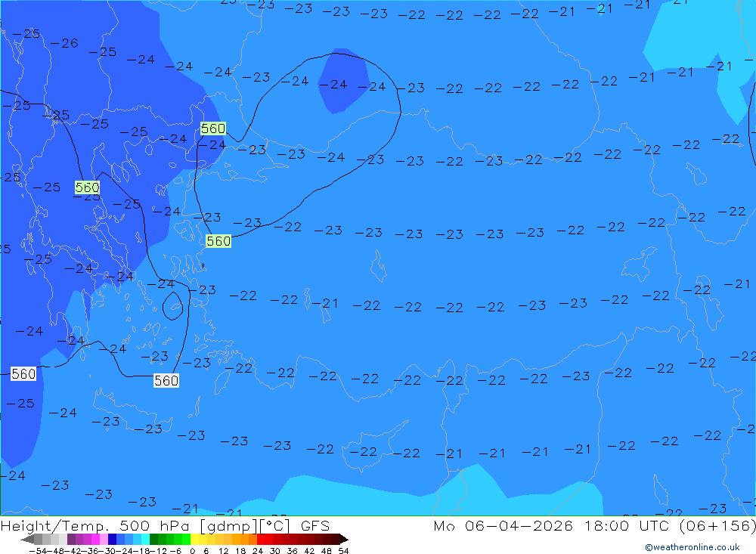Click the -26 temperature value on map
756x554 pixels.
64,43
